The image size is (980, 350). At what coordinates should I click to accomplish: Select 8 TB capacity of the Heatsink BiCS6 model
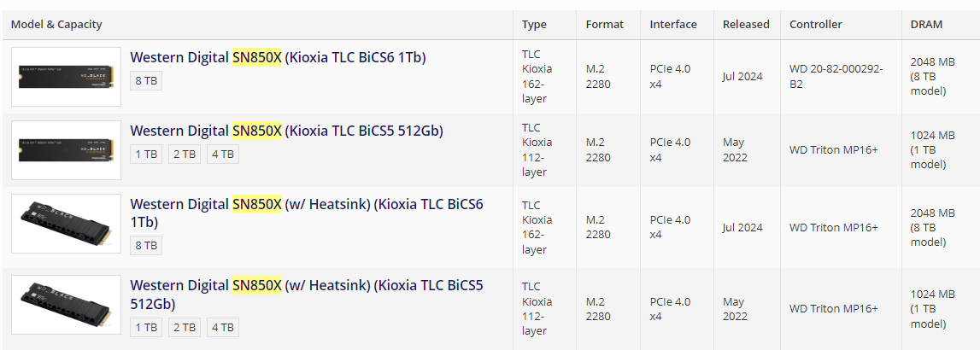146,246
